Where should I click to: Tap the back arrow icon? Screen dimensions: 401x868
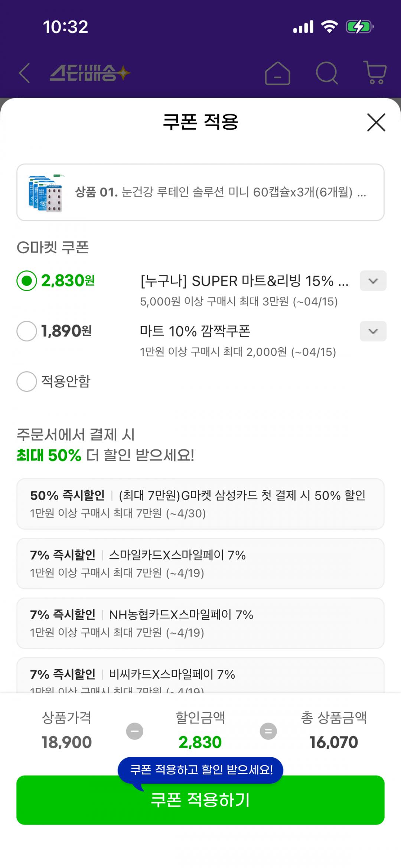(x=25, y=73)
